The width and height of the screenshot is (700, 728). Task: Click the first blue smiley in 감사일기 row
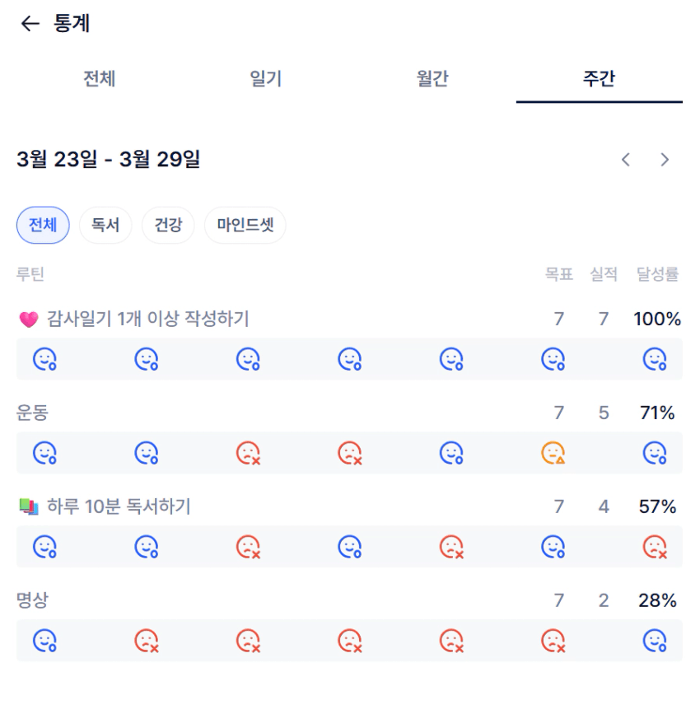click(44, 359)
